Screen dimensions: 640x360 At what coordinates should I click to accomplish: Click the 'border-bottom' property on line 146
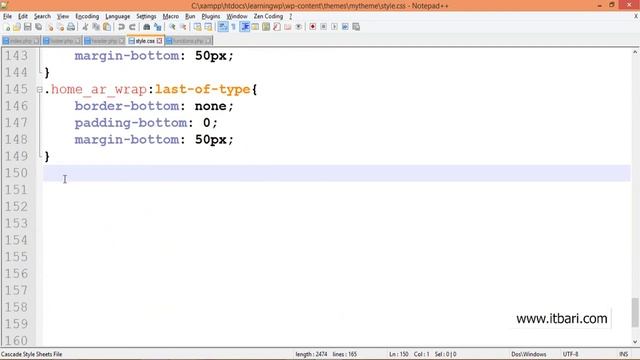127,106
